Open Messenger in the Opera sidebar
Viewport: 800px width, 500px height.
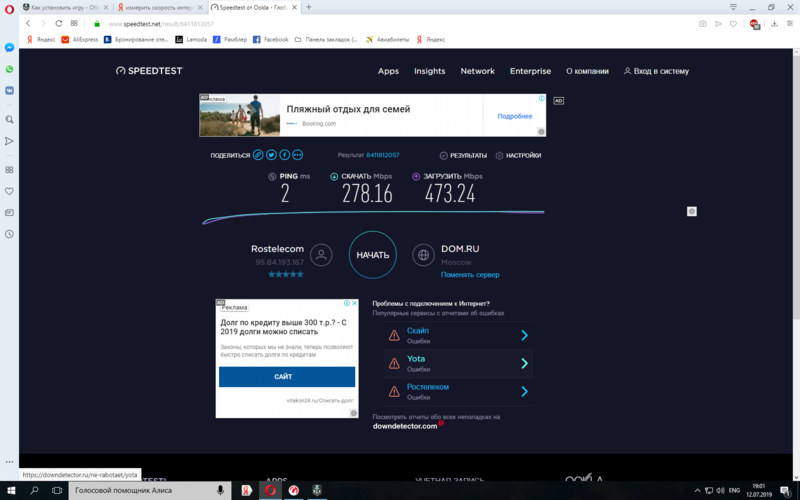pyautogui.click(x=9, y=47)
